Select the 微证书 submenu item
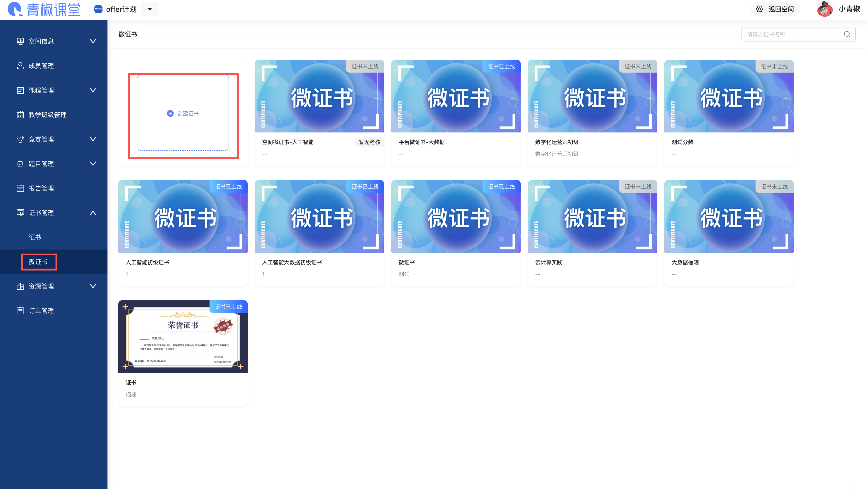Image resolution: width=868 pixels, height=489 pixels. (x=38, y=262)
